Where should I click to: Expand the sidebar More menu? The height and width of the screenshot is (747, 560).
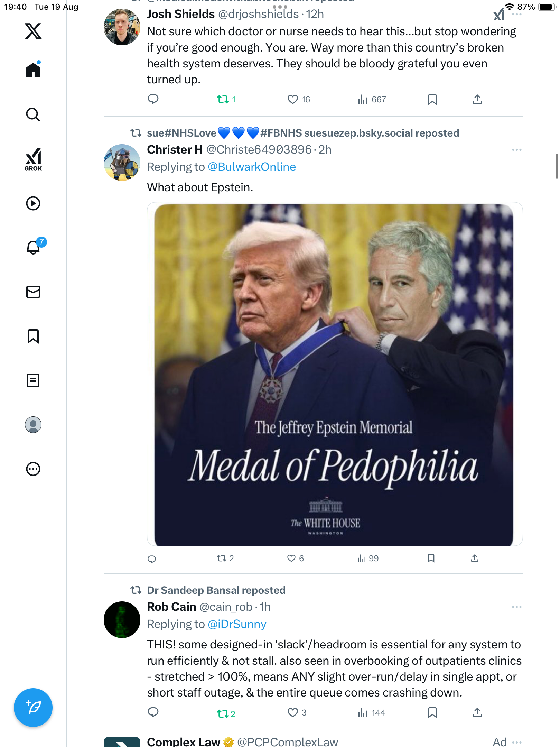pyautogui.click(x=33, y=469)
